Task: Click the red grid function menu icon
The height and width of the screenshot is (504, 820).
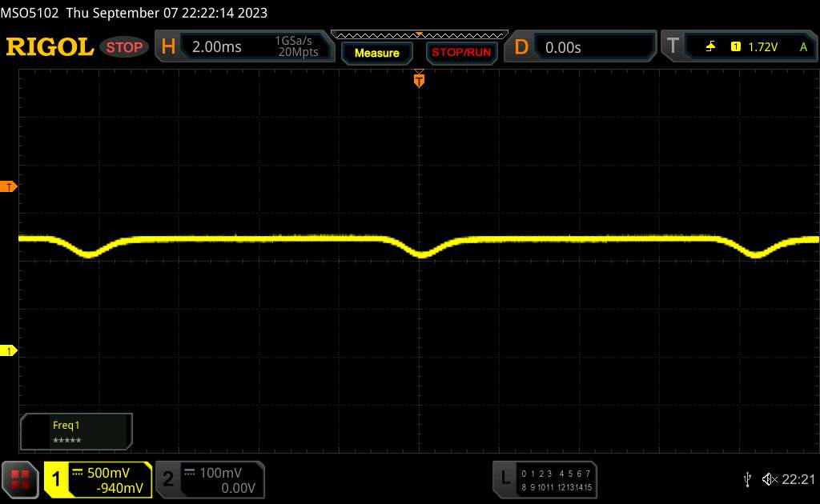Action: (x=20, y=479)
